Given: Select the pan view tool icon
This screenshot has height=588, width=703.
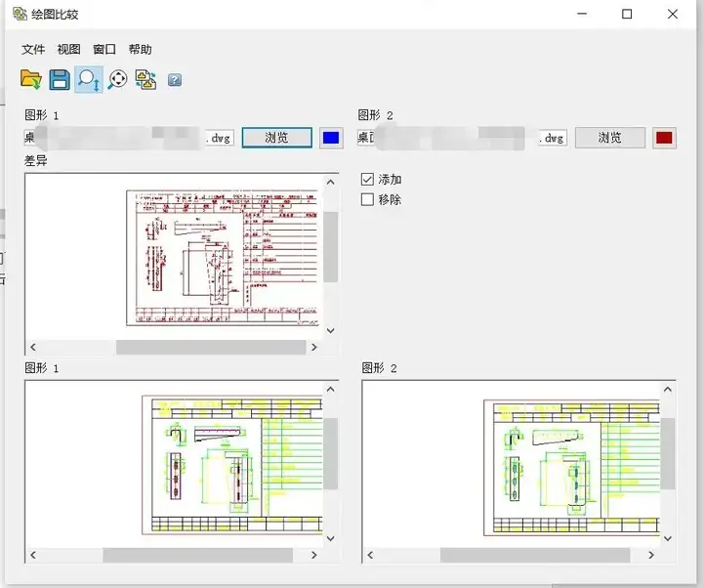Looking at the screenshot, I should (117, 80).
